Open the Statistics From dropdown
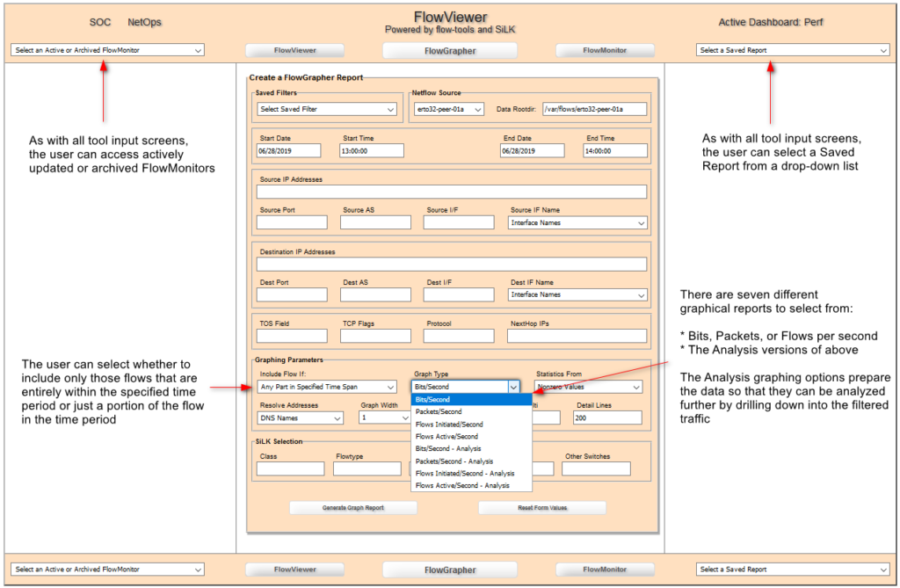Image resolution: width=900 pixels, height=588 pixels. [590, 386]
